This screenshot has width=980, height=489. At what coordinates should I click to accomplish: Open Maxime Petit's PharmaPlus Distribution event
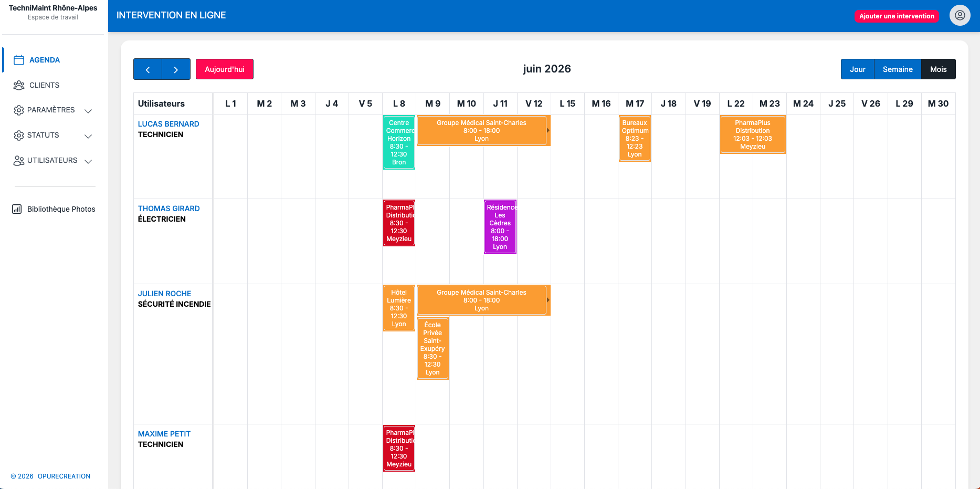coord(399,448)
